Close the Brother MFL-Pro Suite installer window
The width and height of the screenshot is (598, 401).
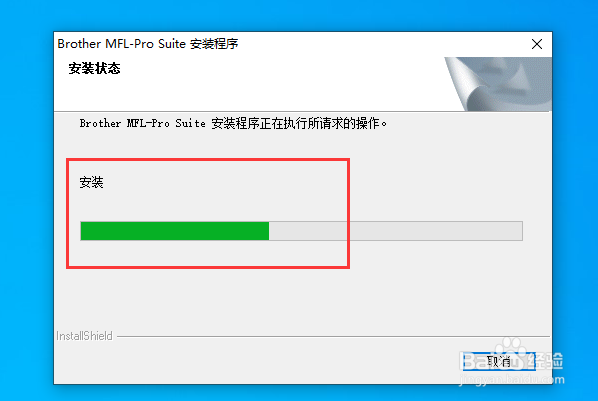[537, 44]
